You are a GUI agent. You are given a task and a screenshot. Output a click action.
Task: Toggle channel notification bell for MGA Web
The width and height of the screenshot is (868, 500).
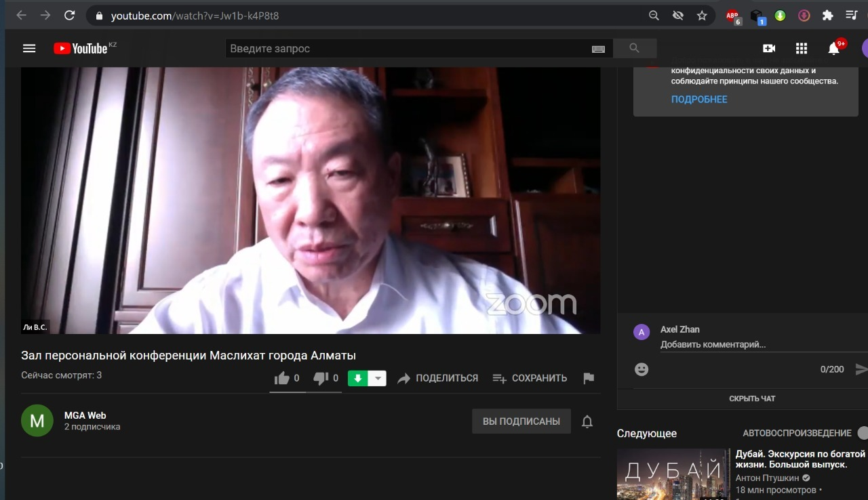(587, 421)
